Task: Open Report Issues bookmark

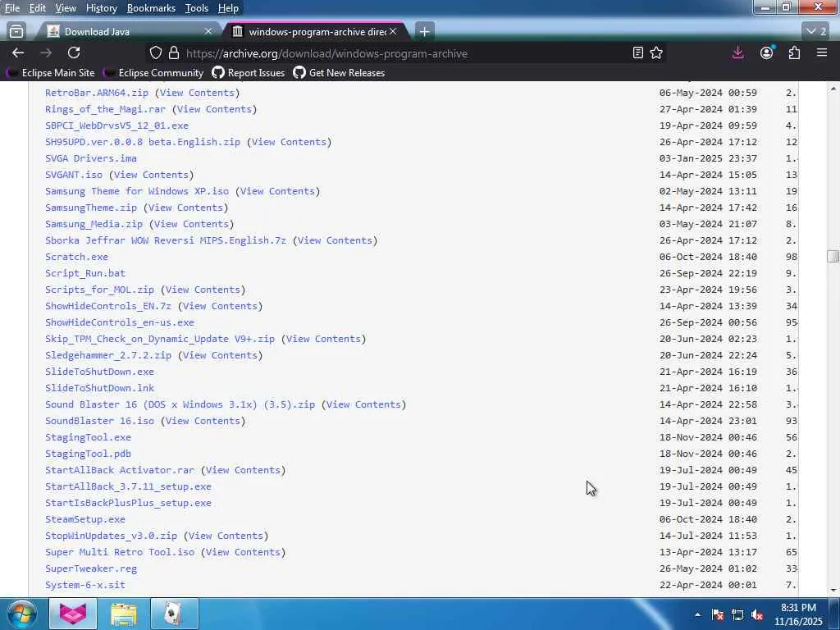Action: tap(248, 73)
